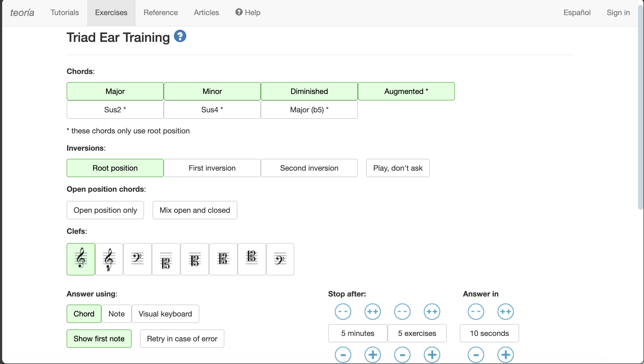Turn on First inversion
644x364 pixels.
pos(212,168)
